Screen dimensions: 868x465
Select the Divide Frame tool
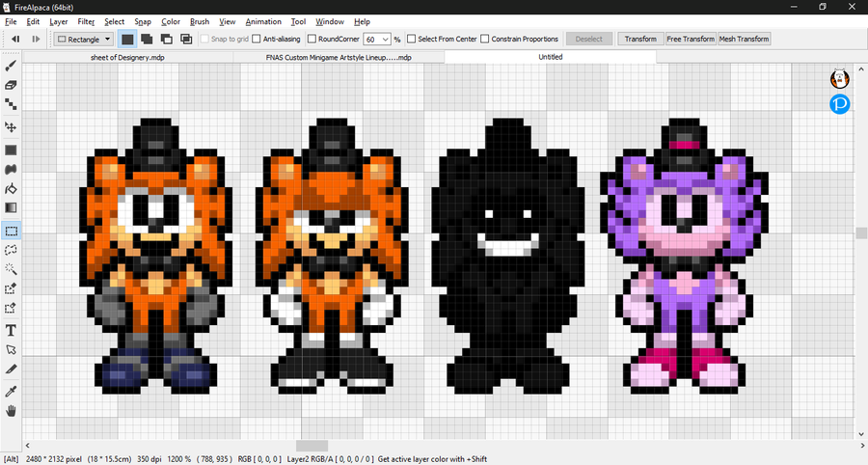click(x=11, y=369)
